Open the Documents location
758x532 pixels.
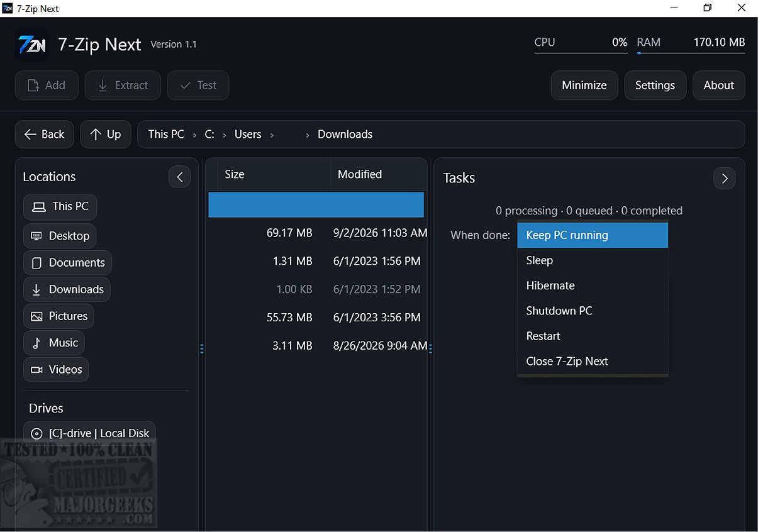(x=68, y=263)
